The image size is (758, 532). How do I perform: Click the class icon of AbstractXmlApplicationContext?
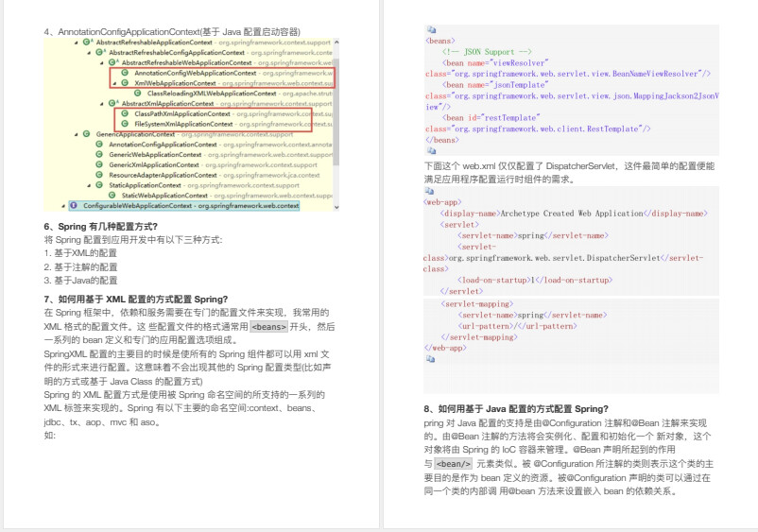[x=112, y=103]
